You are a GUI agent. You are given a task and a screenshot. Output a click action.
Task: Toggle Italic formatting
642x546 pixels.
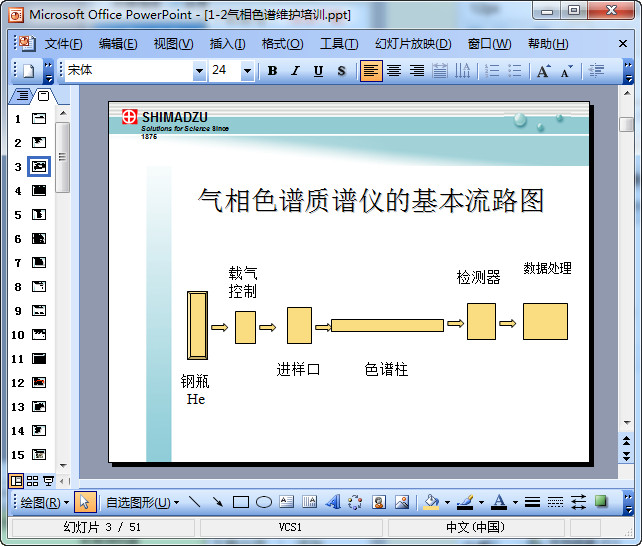click(295, 71)
